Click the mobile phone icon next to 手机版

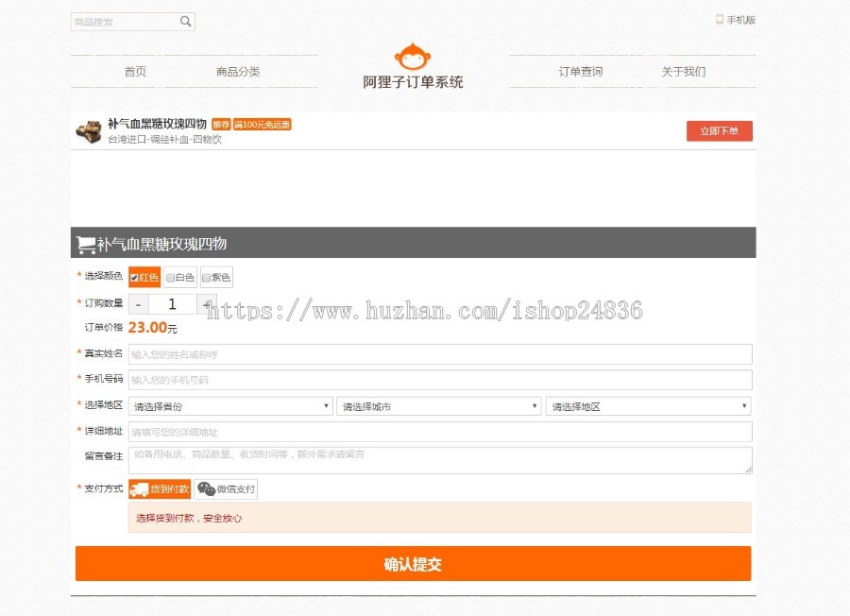(x=719, y=17)
